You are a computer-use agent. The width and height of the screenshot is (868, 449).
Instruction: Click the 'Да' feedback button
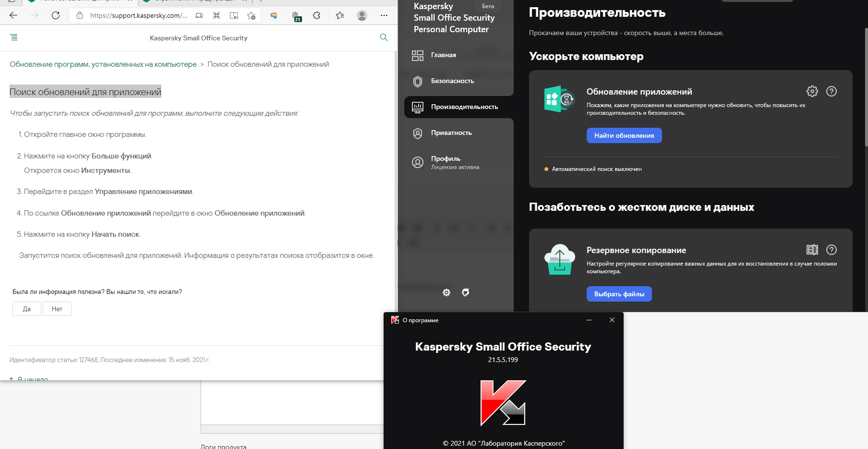(x=27, y=309)
